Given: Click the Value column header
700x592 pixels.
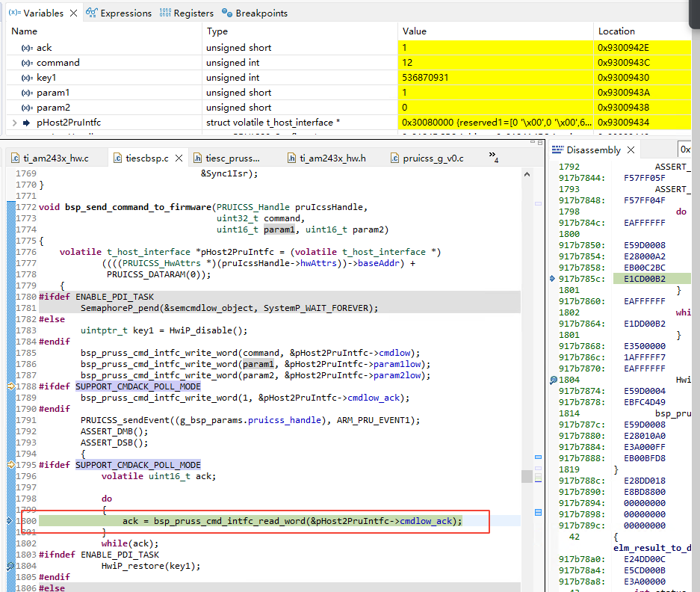Looking at the screenshot, I should pyautogui.click(x=415, y=31).
